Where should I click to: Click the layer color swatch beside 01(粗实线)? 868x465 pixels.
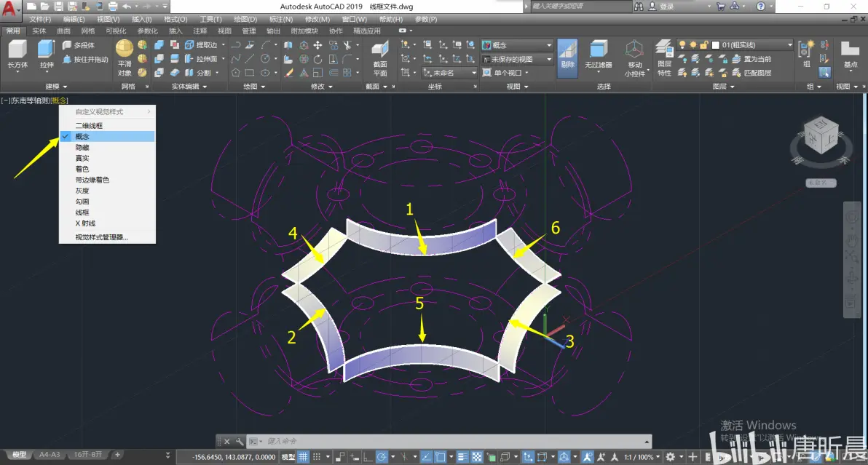[x=715, y=45]
